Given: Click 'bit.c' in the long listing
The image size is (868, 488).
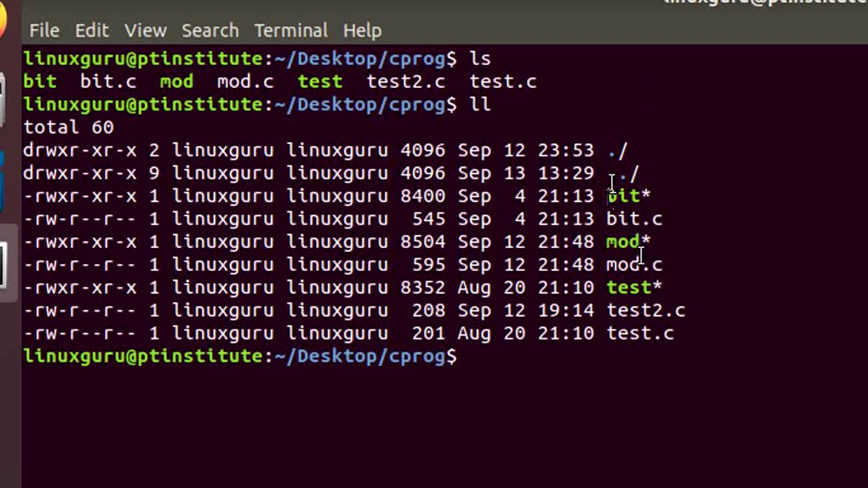Looking at the screenshot, I should pyautogui.click(x=635, y=219).
